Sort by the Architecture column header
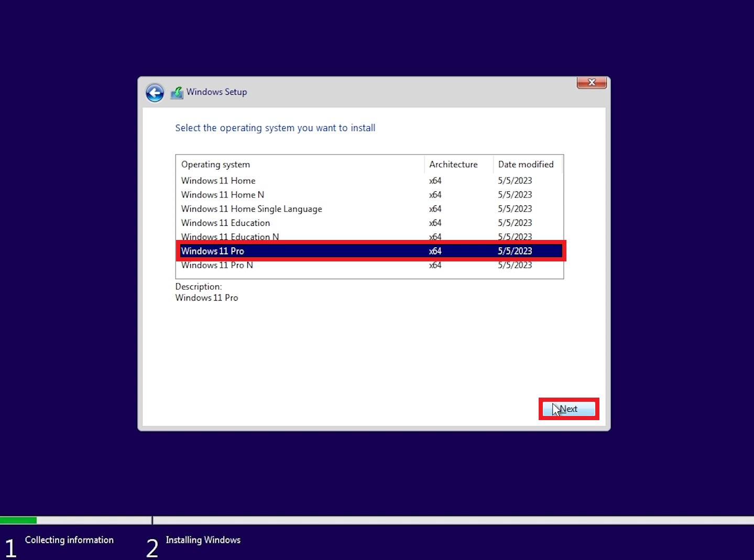This screenshot has height=560, width=754. pos(453,164)
